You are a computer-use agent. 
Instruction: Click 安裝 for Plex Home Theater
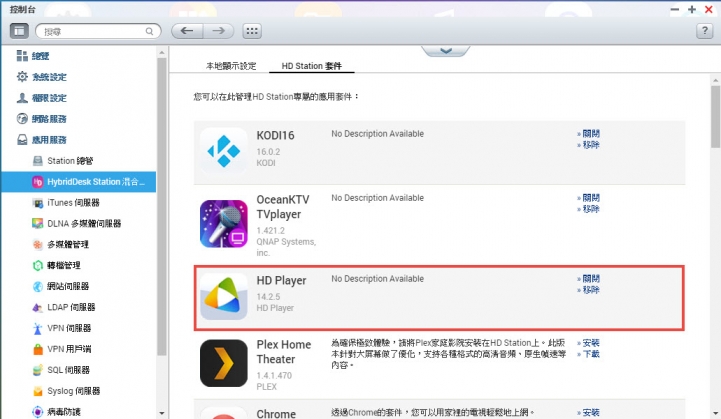coord(589,343)
